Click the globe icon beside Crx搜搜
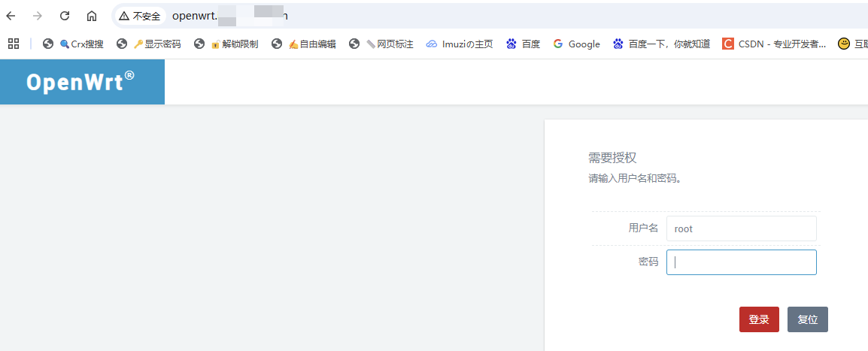 pos(48,44)
